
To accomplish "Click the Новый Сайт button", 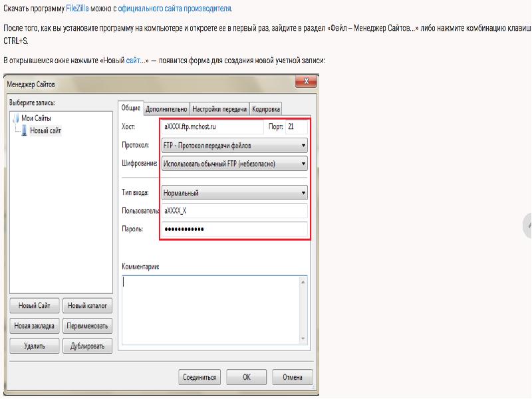I will (35, 305).
